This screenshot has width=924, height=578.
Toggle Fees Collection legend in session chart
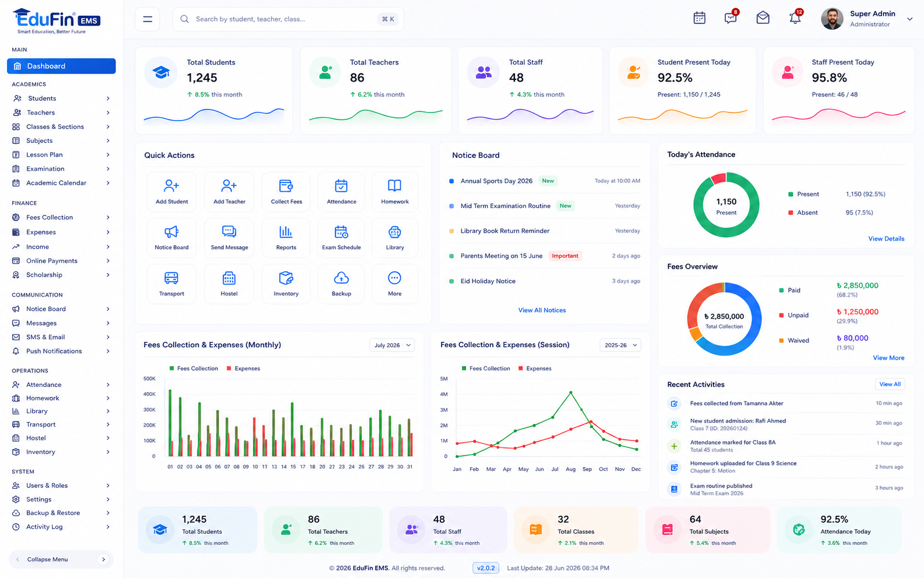[486, 369]
